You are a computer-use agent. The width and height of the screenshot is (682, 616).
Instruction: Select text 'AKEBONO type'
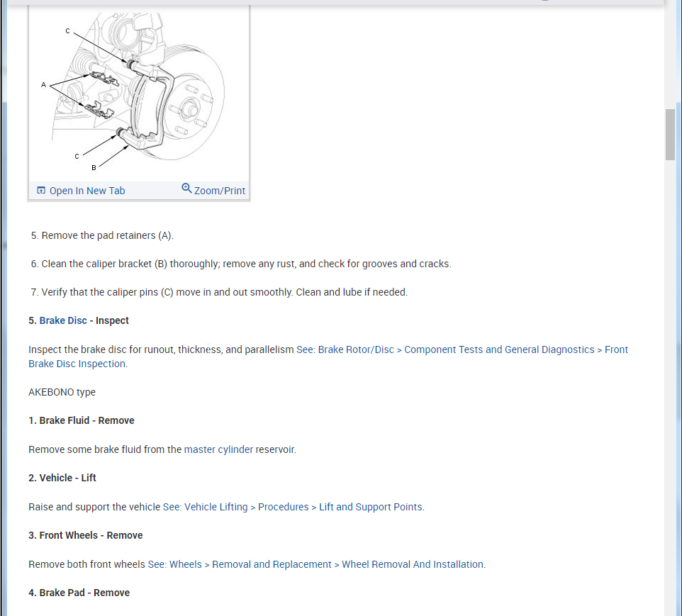point(62,393)
